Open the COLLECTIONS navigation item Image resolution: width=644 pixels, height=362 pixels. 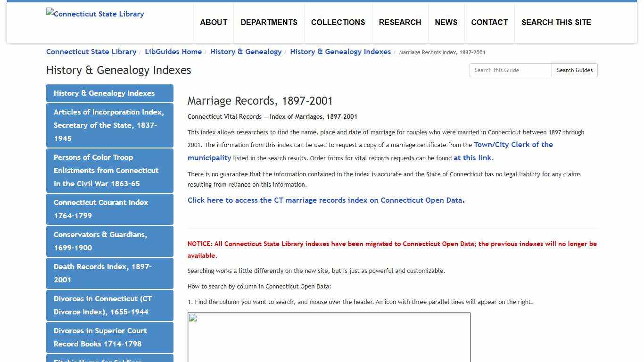338,22
